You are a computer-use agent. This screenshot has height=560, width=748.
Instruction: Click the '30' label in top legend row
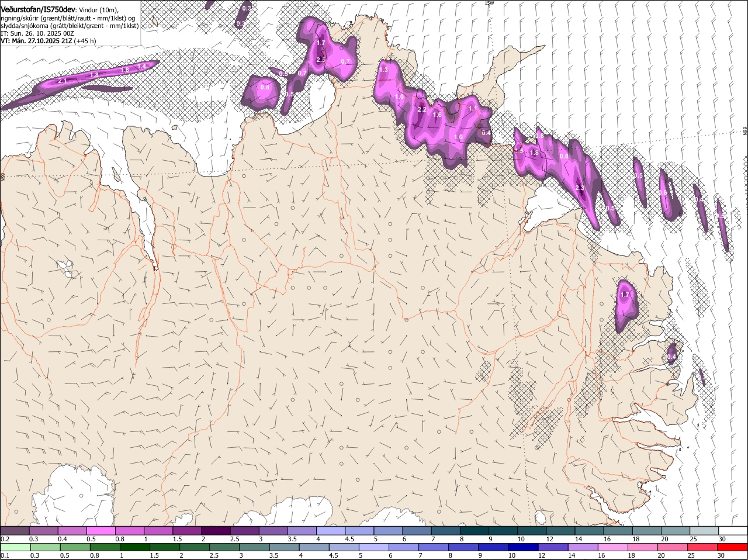(722, 538)
